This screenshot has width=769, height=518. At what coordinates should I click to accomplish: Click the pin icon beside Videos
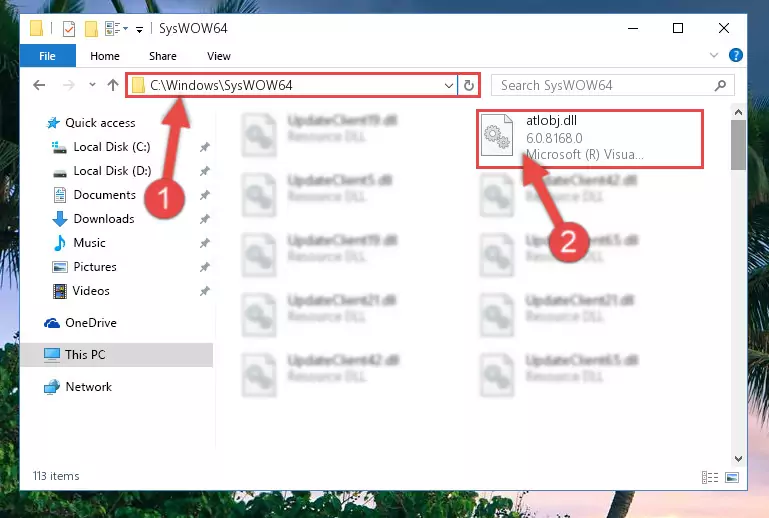point(205,291)
